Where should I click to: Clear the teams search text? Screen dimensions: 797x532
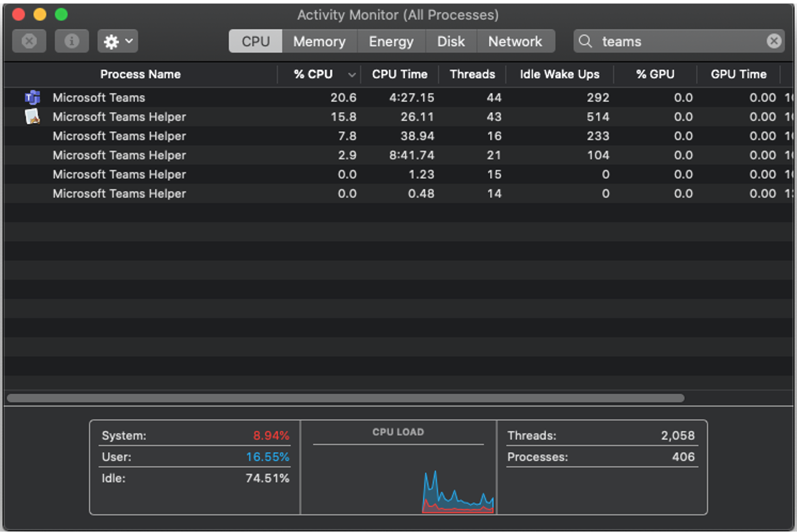tap(774, 41)
